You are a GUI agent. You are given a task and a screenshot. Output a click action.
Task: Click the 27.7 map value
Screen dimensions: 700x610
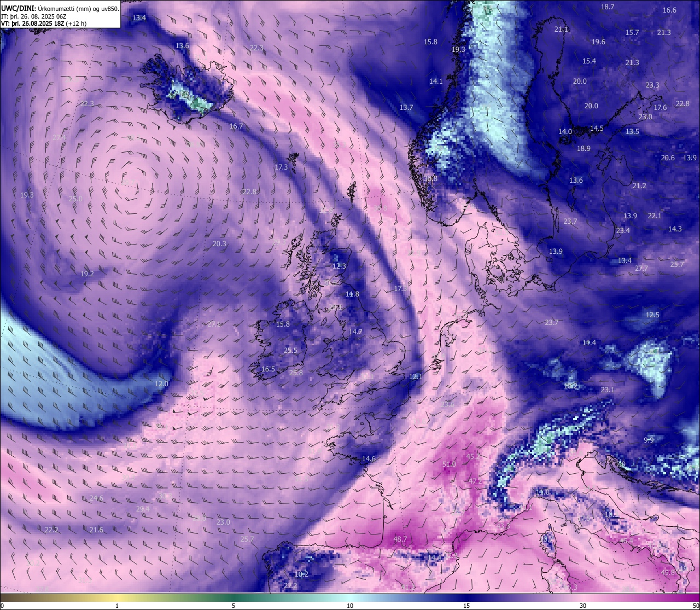(641, 269)
